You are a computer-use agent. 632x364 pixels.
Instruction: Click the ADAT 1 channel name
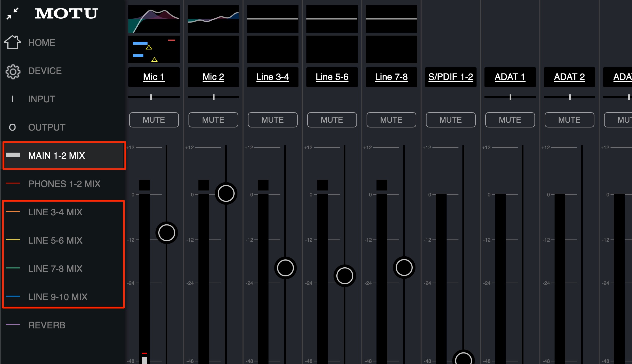[x=510, y=77]
